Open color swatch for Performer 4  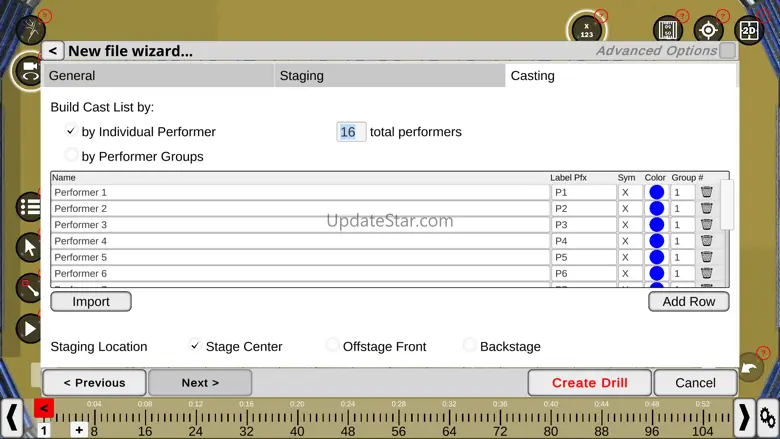(x=656, y=241)
